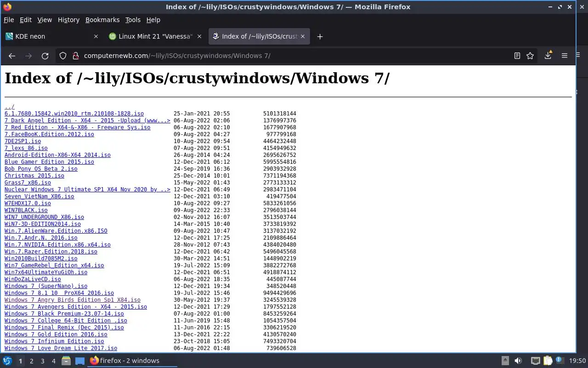Viewport: 588px width, 368px height.
Task: Download 7_lexs_86.iso
Action: point(26,148)
